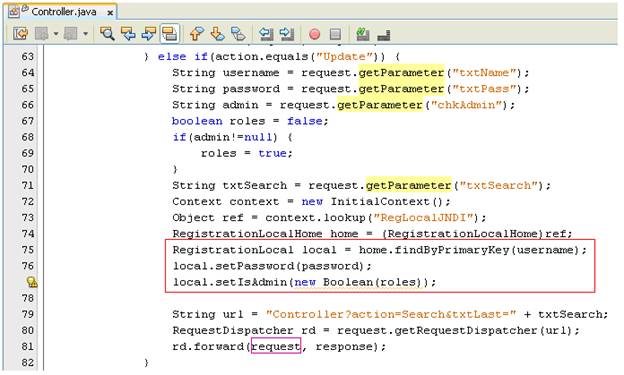Click "txtPass" string literal
Screen dimensions: 624x375
(484, 89)
